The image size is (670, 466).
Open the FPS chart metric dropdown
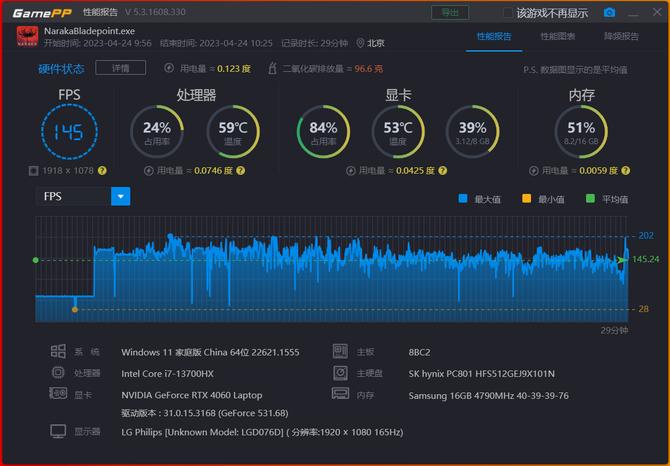(121, 196)
